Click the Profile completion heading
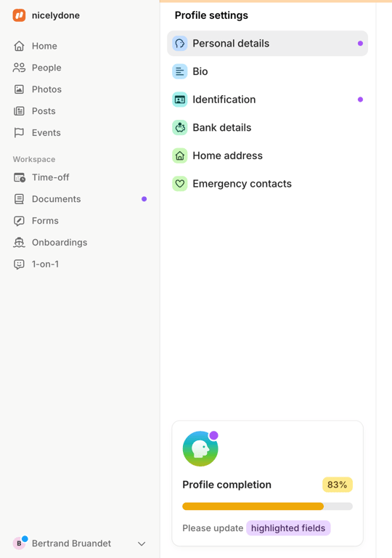 coord(227,485)
